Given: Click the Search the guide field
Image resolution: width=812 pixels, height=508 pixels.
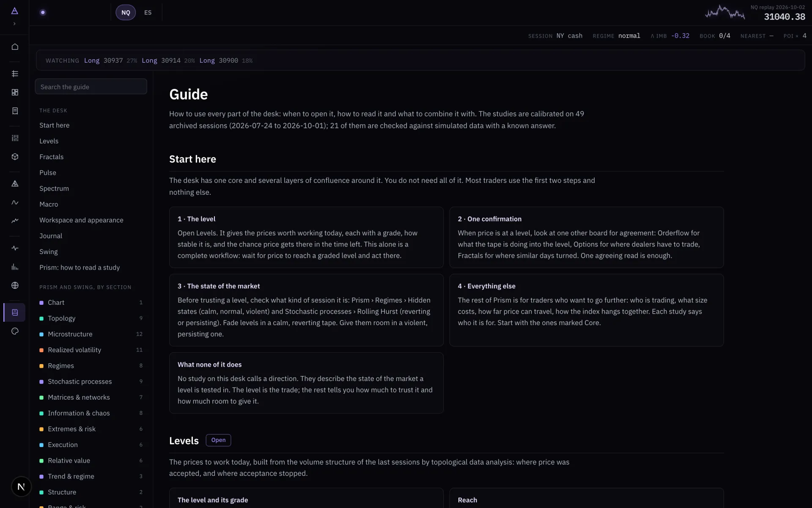Looking at the screenshot, I should [x=91, y=87].
